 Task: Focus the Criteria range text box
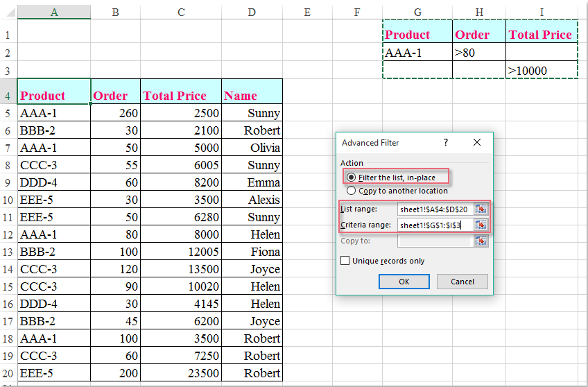click(x=435, y=225)
